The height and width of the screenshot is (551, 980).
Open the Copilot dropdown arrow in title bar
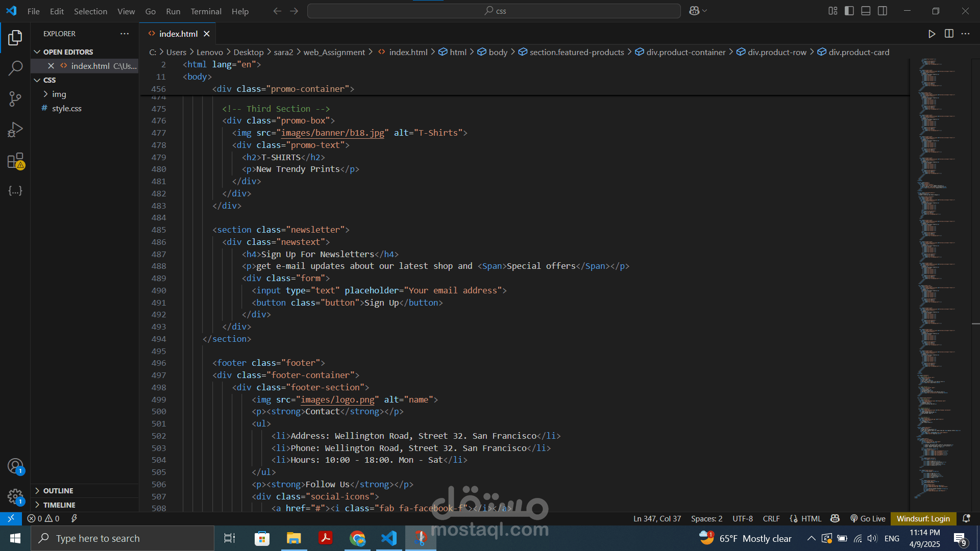coord(705,11)
